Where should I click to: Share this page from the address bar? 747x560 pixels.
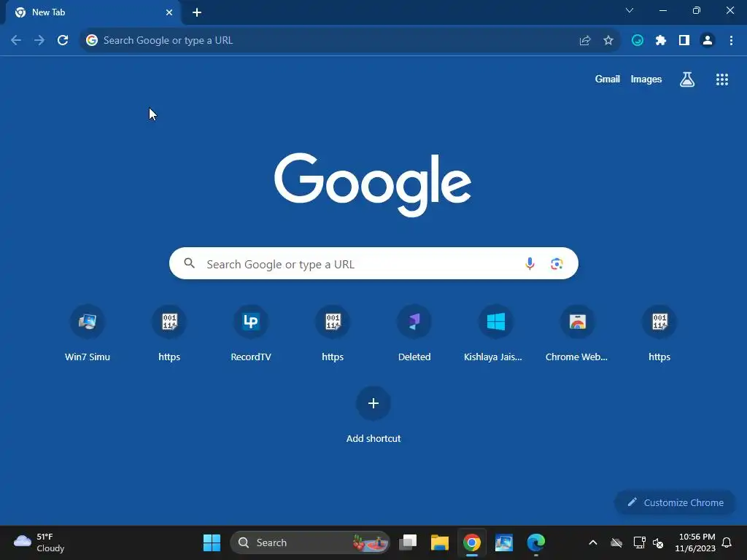[585, 41]
